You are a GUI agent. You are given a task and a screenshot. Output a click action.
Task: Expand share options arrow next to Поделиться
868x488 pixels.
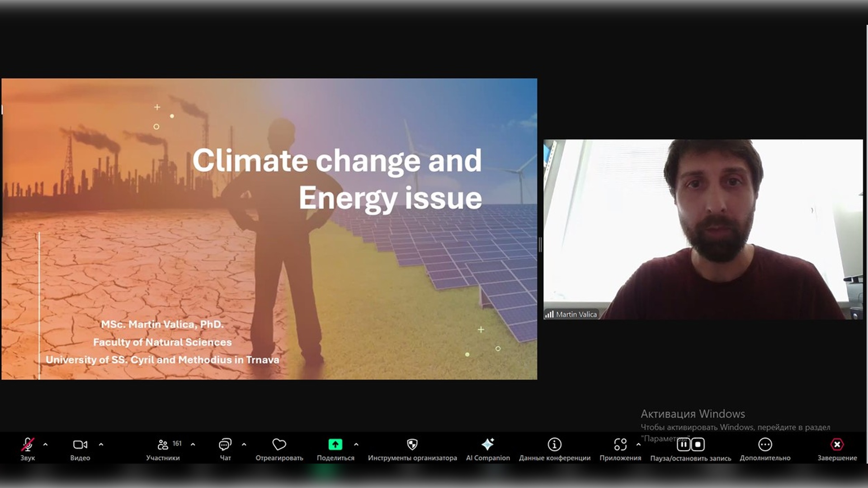click(x=356, y=445)
